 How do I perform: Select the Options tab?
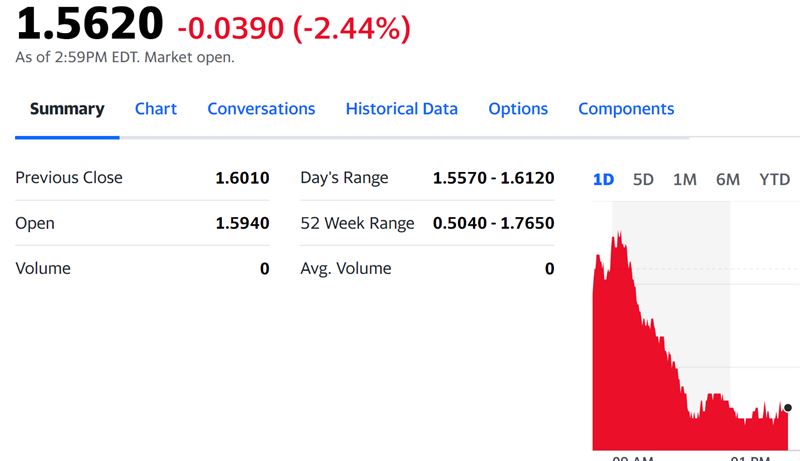pyautogui.click(x=518, y=109)
